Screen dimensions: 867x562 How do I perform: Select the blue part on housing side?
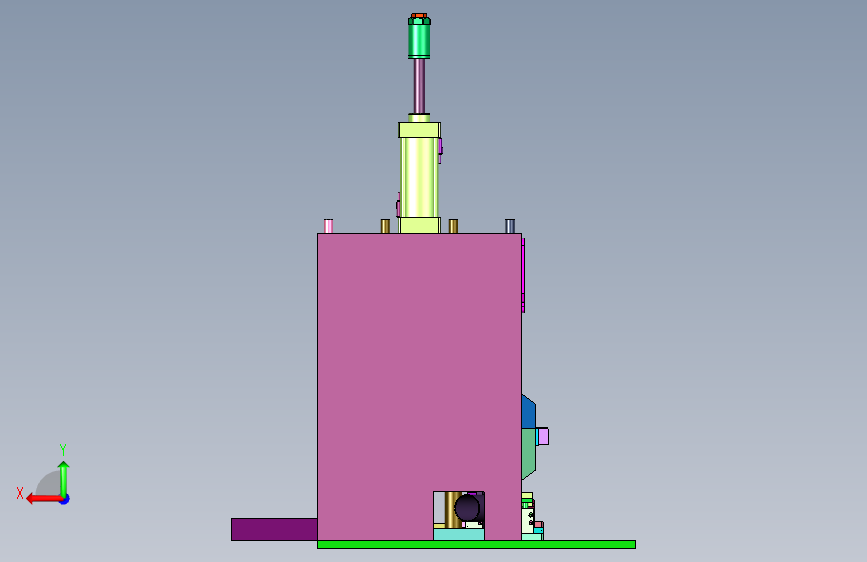pyautogui.click(x=528, y=412)
